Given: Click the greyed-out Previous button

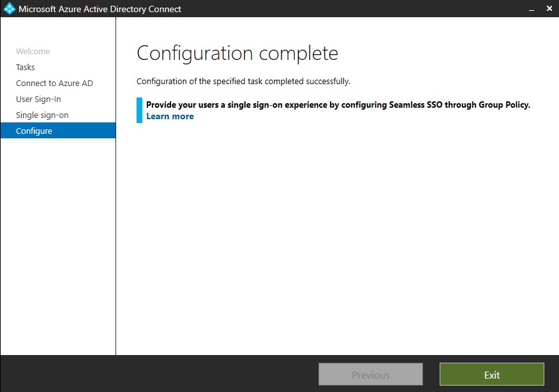Looking at the screenshot, I should click(x=371, y=375).
